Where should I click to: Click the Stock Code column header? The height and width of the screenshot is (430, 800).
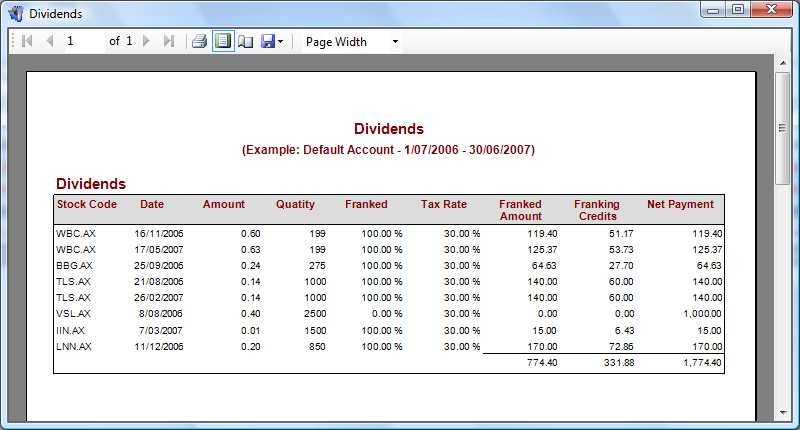pos(87,204)
